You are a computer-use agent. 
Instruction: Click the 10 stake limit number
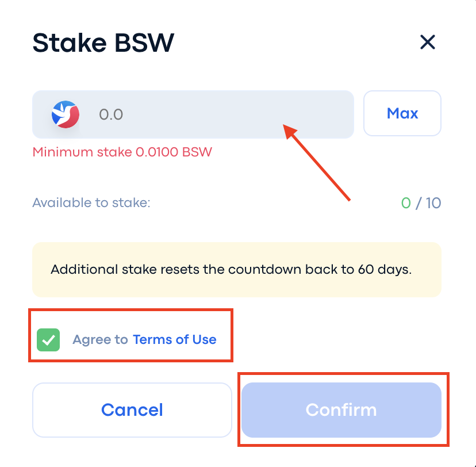click(x=433, y=203)
